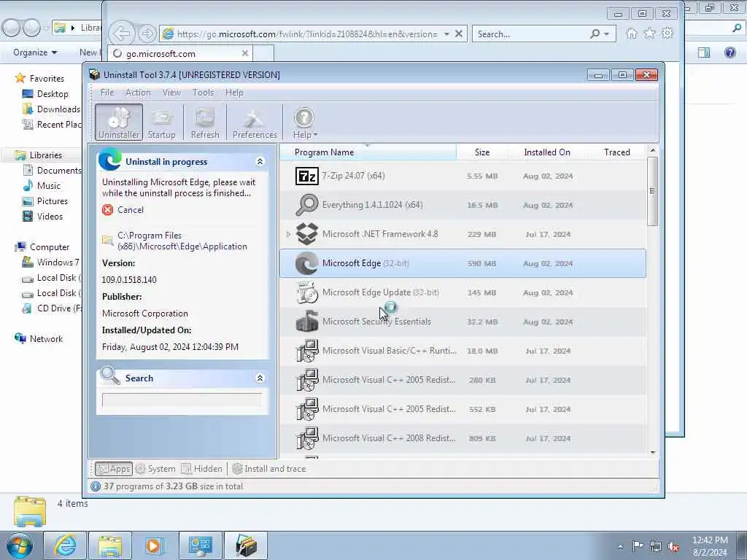Click the red Cancel icon
This screenshot has width=747, height=560.
tap(108, 210)
